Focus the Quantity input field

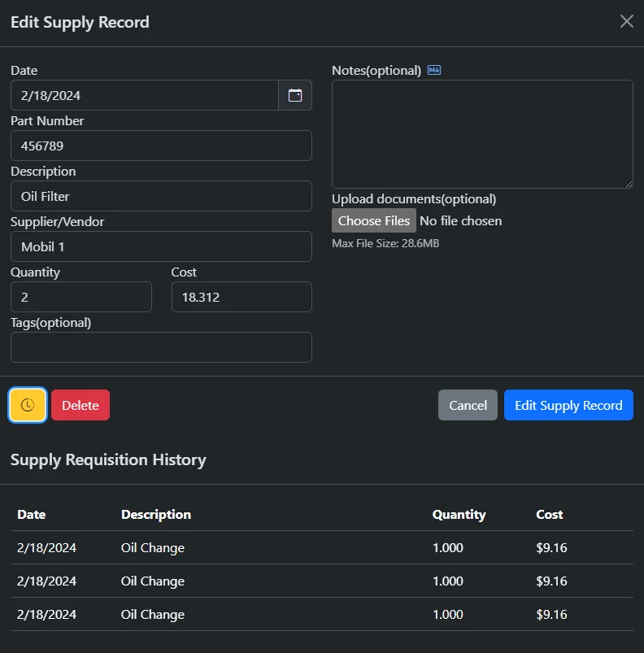click(81, 297)
